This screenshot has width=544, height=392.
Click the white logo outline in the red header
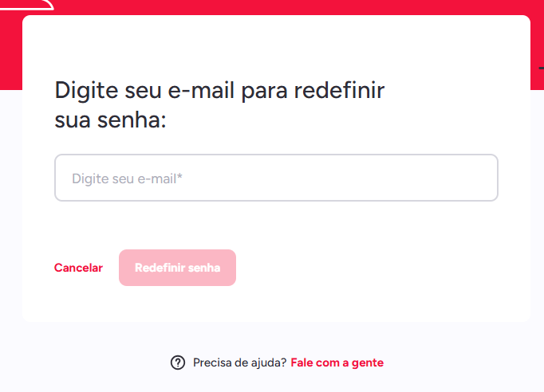coord(40,6)
